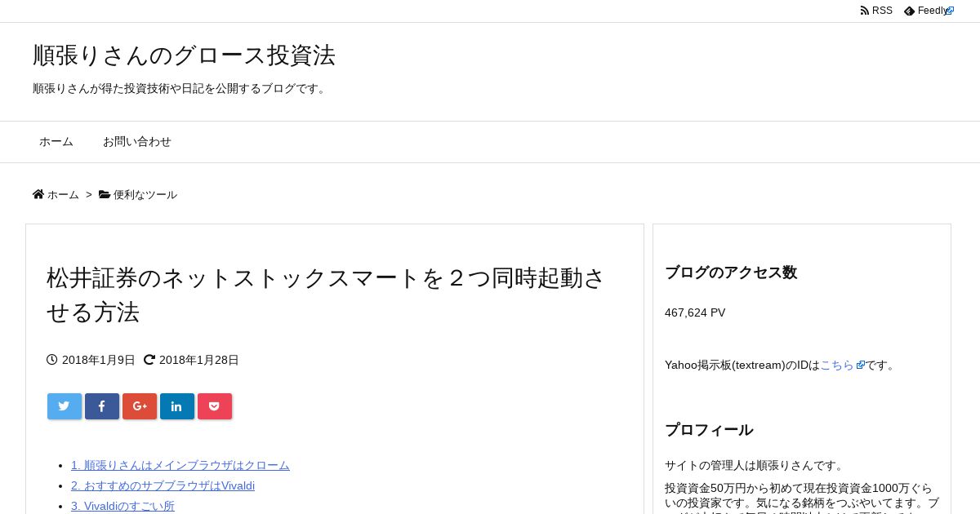
Task: Jump to section 3 Vivaldiのすごい所
Action: pyautogui.click(x=122, y=506)
